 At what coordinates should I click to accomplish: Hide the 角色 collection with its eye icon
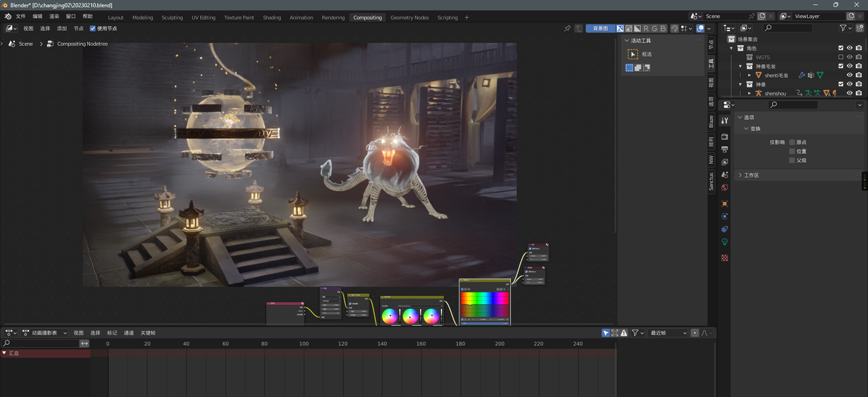(x=849, y=48)
